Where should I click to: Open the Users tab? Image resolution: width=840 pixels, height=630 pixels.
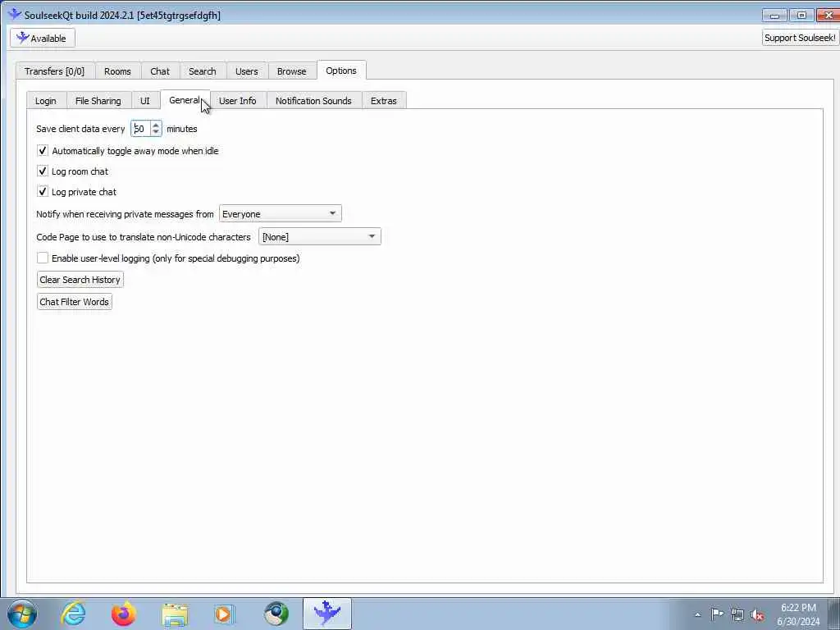point(246,71)
